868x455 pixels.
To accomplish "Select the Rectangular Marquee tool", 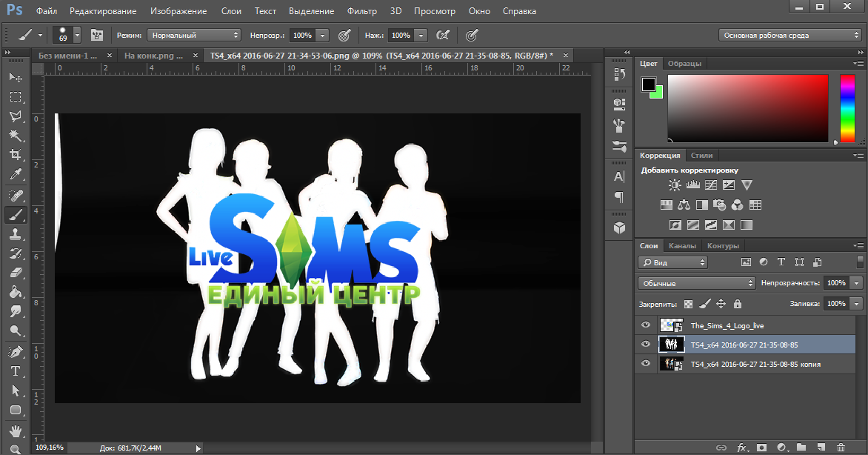I will click(x=16, y=97).
